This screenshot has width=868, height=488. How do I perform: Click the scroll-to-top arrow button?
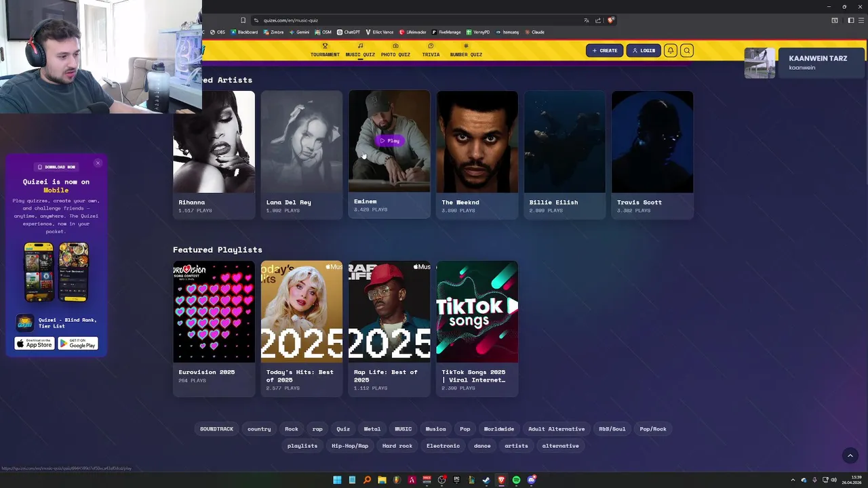[x=850, y=456]
